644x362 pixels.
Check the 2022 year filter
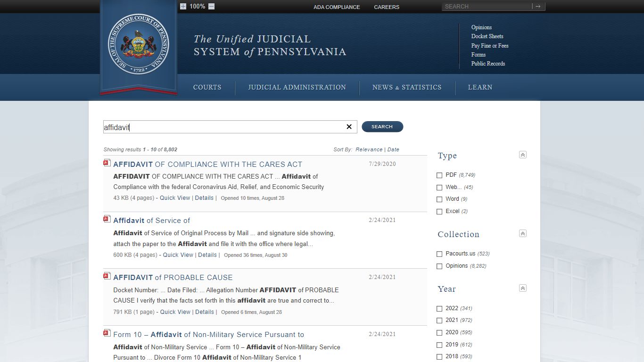(439, 309)
